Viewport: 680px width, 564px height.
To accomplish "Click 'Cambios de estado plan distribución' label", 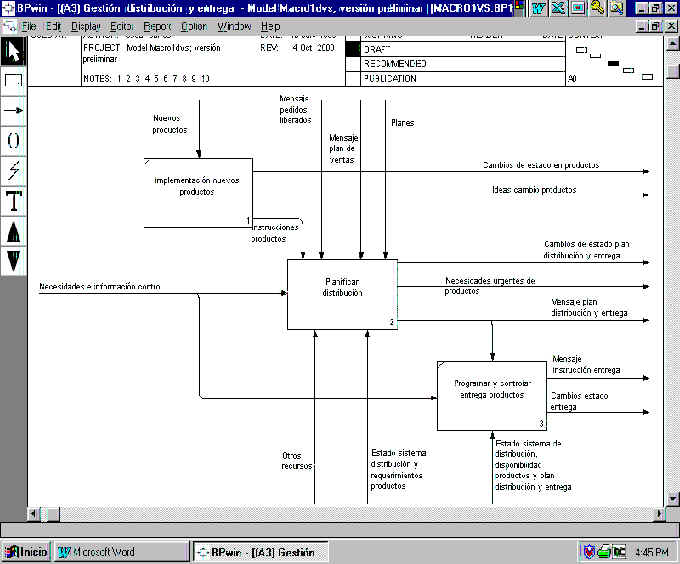I will tap(587, 250).
